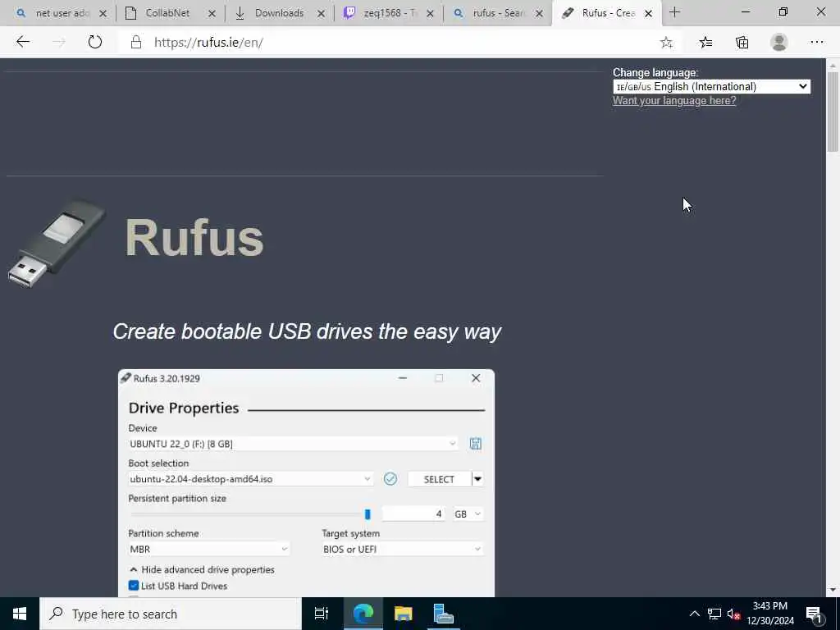The width and height of the screenshot is (840, 630).
Task: Open the Windows Start menu
Action: tap(20, 614)
